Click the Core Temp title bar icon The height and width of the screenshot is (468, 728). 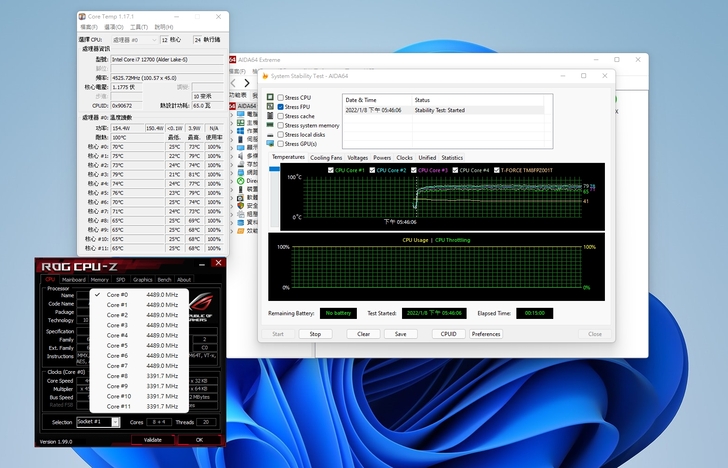pyautogui.click(x=83, y=17)
